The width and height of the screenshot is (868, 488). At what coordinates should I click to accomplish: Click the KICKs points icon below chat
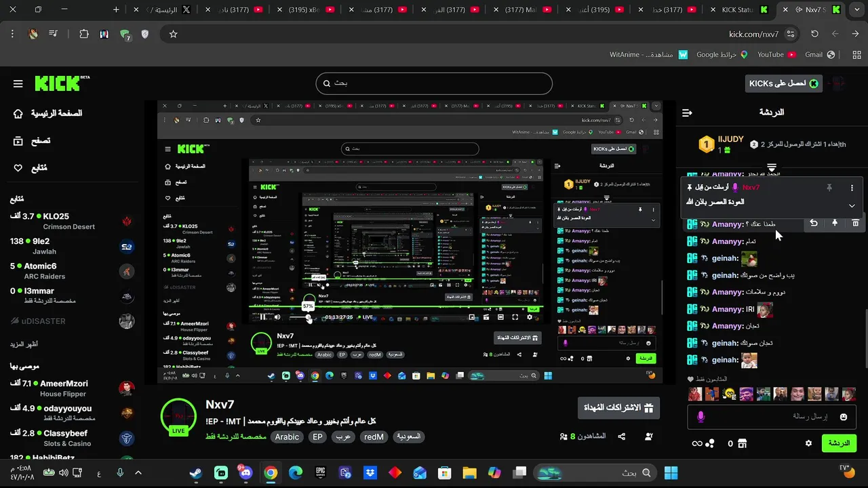pyautogui.click(x=710, y=443)
